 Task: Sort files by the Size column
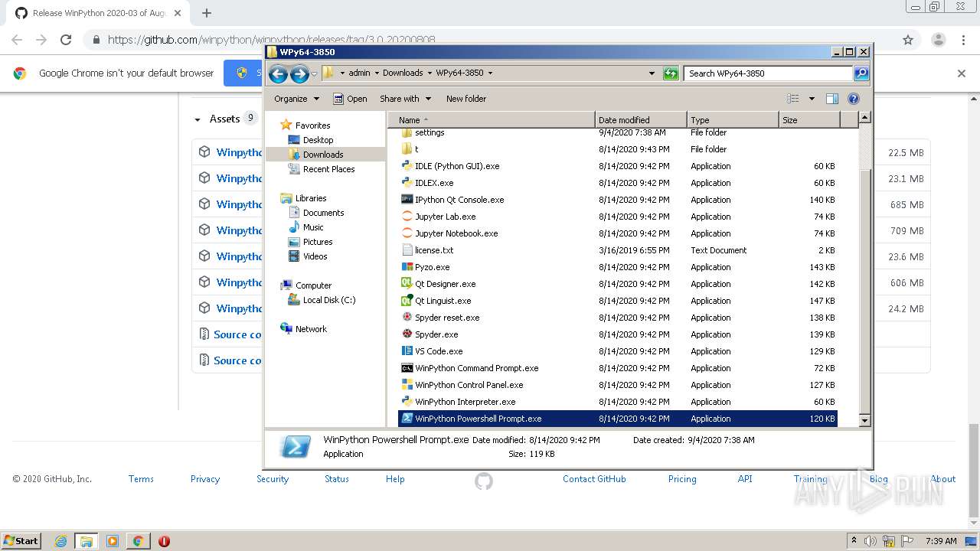point(809,120)
